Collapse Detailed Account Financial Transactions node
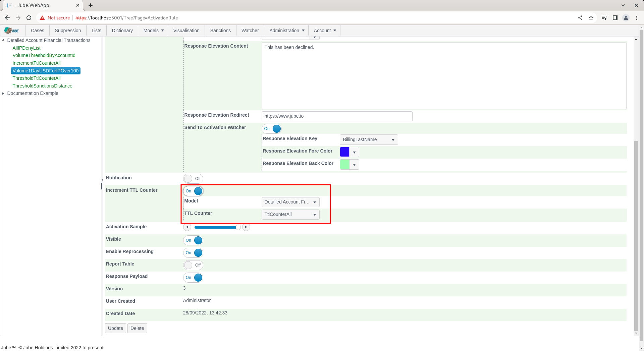The image size is (644, 351). (x=3, y=40)
